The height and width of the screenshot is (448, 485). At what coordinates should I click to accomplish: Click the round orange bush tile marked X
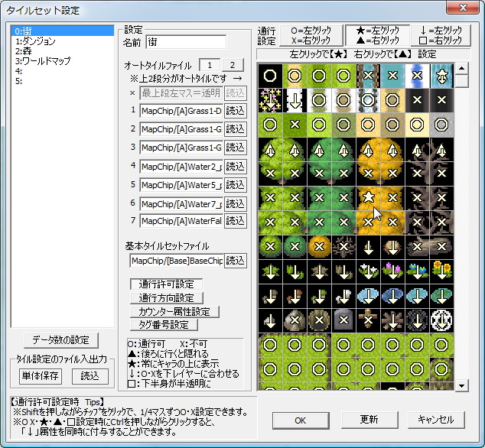point(319,247)
